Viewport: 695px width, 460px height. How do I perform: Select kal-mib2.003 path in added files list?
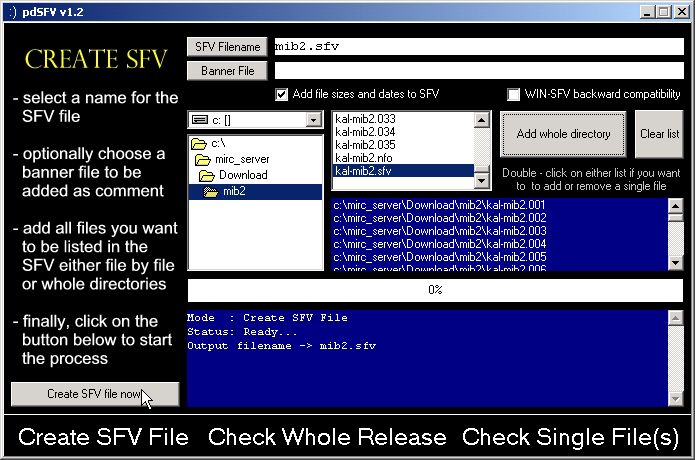point(499,231)
